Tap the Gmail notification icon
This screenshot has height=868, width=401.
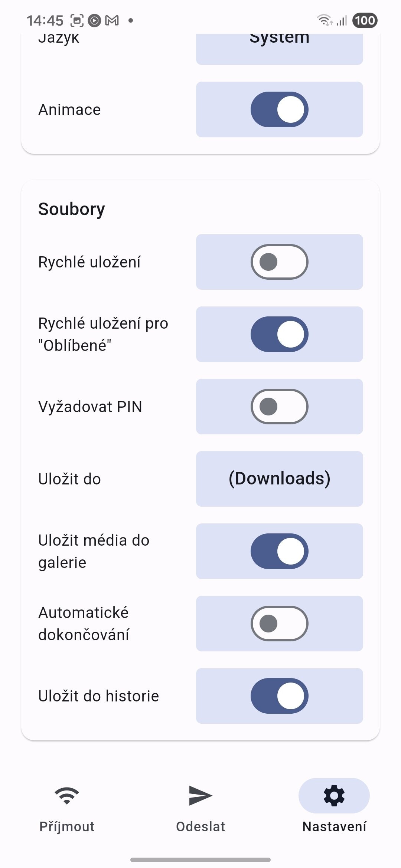click(112, 20)
